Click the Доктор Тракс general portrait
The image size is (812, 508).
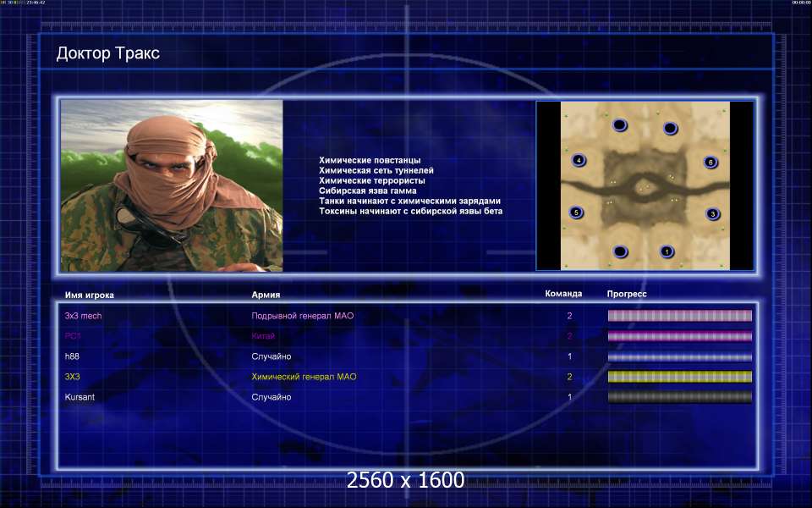click(x=172, y=185)
